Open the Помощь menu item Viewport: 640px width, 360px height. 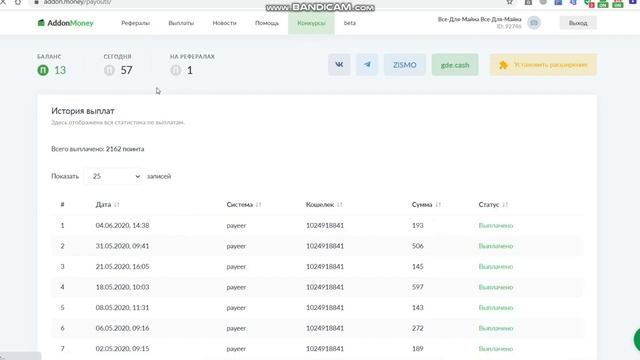click(267, 23)
